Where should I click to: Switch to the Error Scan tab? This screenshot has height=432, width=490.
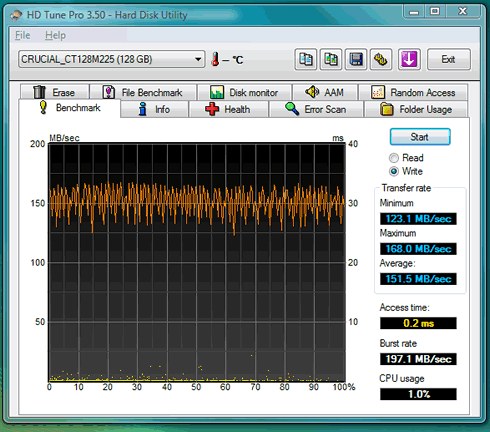[316, 109]
